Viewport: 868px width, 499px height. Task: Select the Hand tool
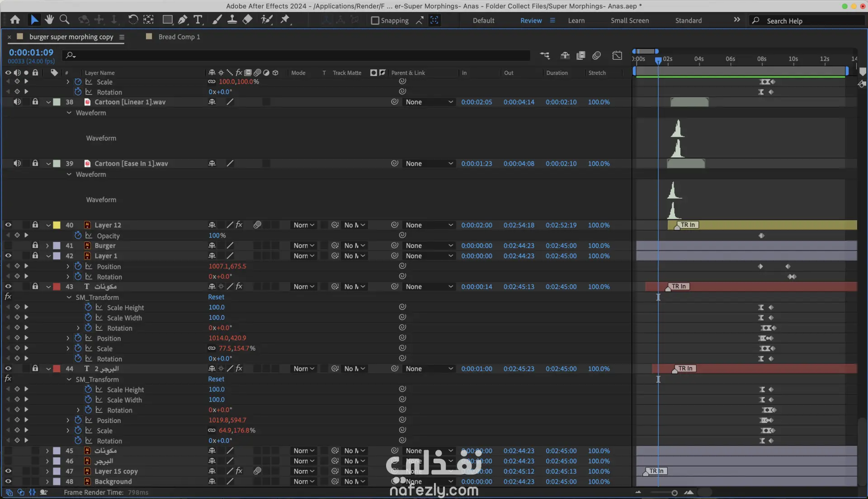[x=49, y=19]
